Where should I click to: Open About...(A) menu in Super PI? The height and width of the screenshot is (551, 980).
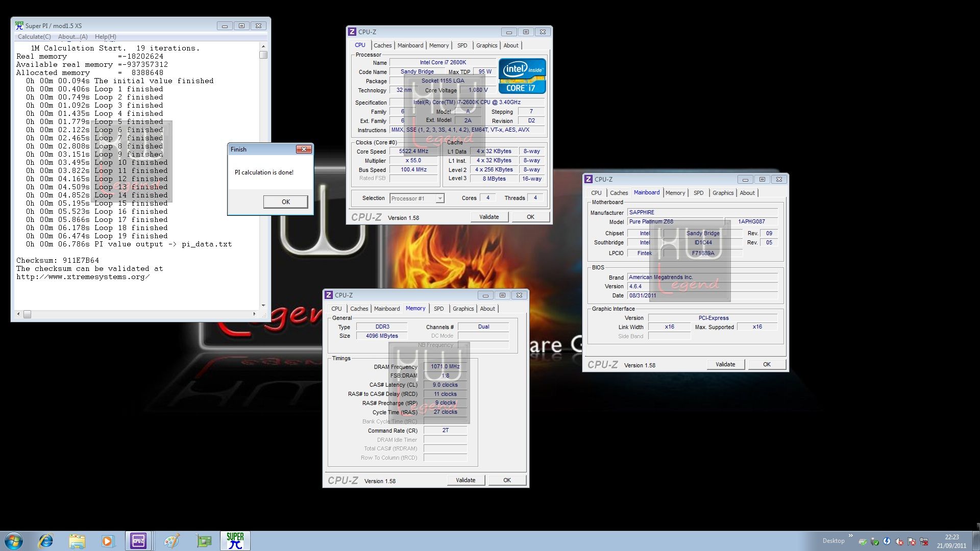point(73,37)
